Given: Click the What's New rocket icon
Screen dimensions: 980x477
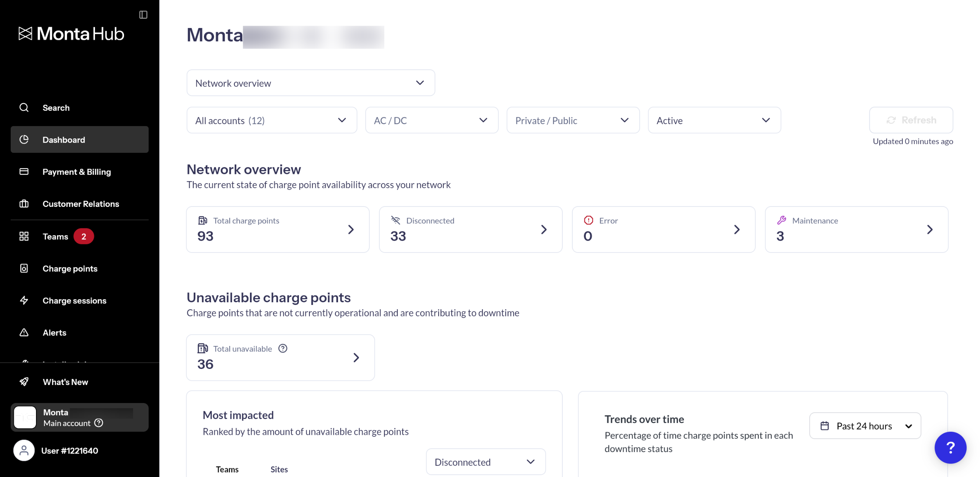Looking at the screenshot, I should click(x=24, y=382).
